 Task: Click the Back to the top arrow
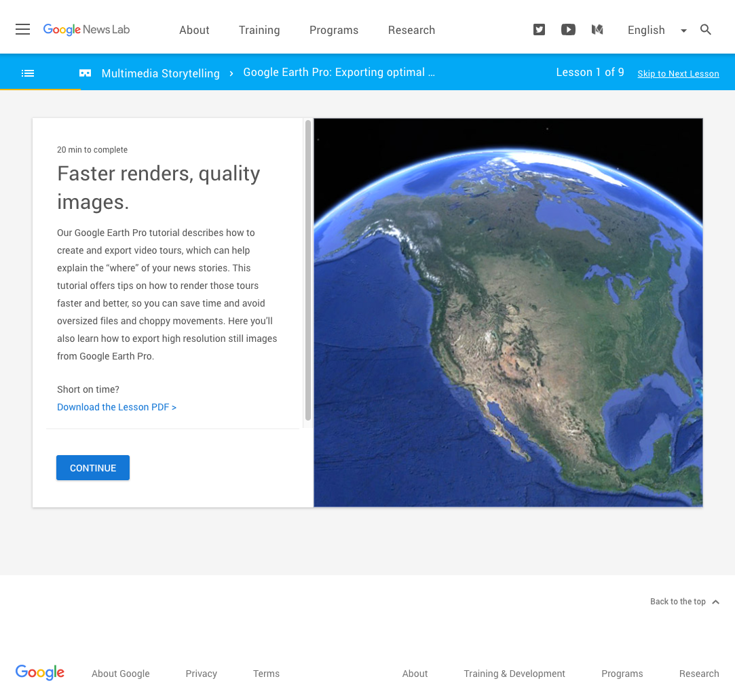tap(715, 602)
